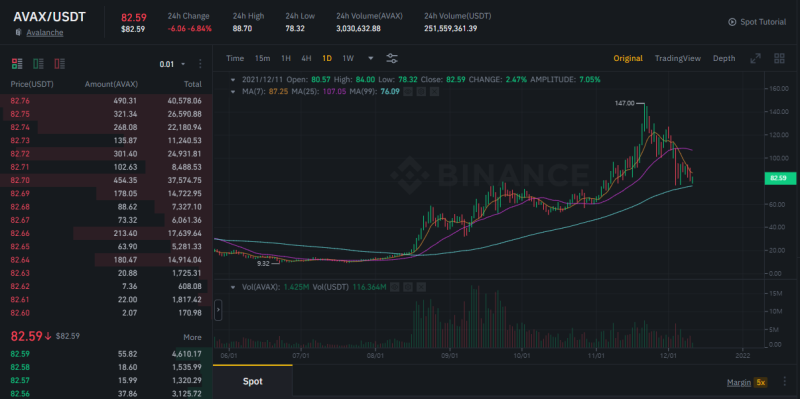Select the 4H interval
Viewport: 800px width, 399px height.
click(x=306, y=58)
